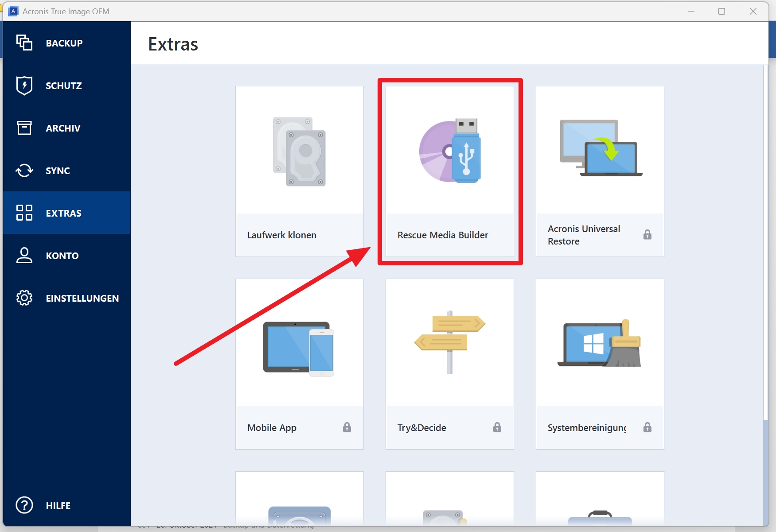The width and height of the screenshot is (776, 532).
Task: Switch to the SCHUTZ section
Action: 67,85
